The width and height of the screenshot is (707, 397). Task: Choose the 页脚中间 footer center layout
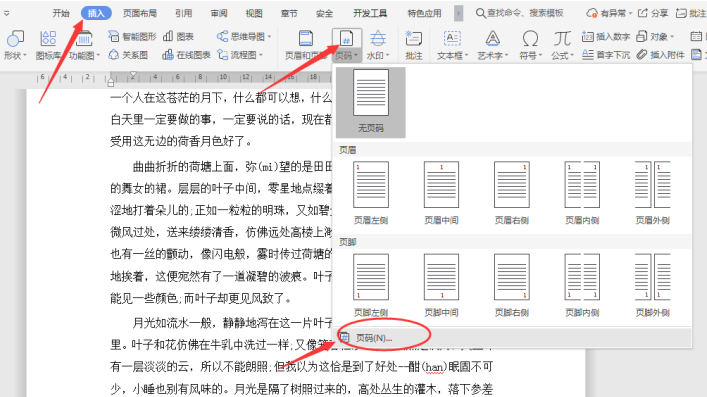point(441,285)
